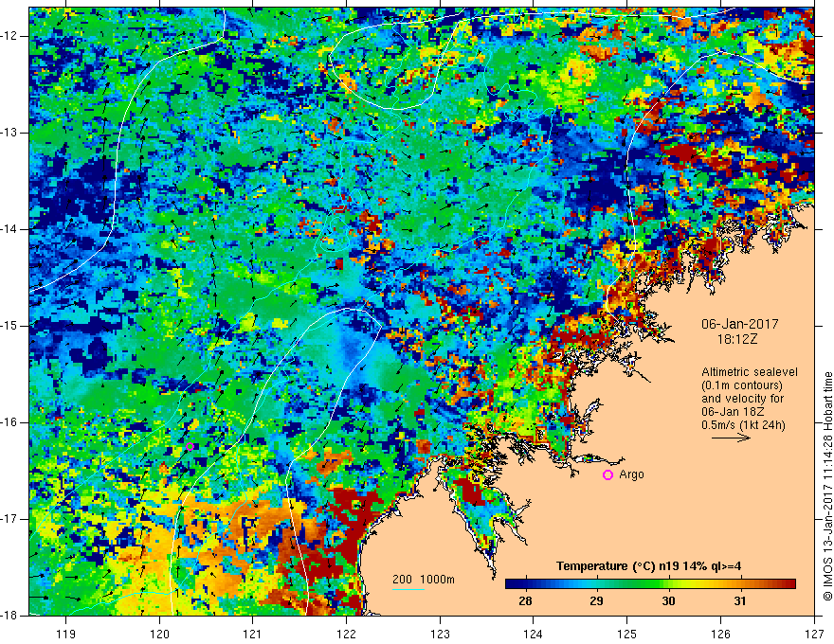The image size is (834, 644).
Task: Click the '121' longitude axis label
Action: click(253, 634)
